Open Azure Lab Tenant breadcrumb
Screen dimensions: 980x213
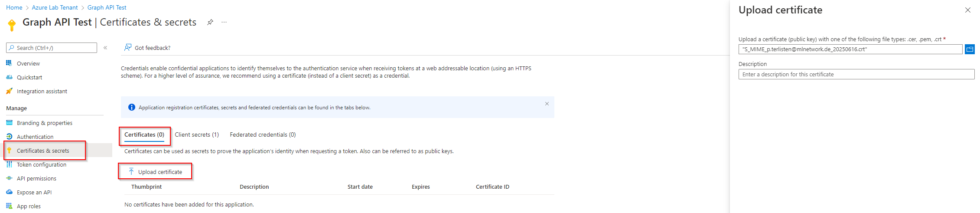55,7
